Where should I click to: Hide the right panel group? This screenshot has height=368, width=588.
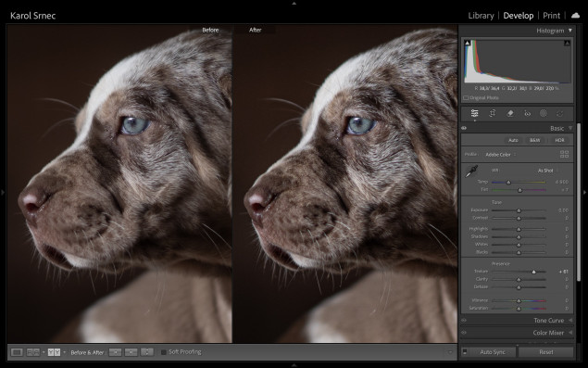click(585, 192)
